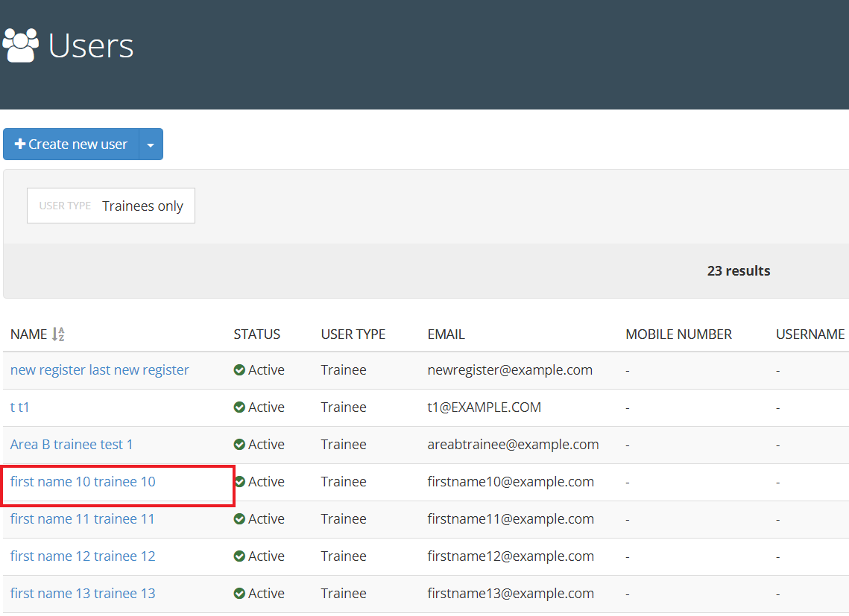Screen dimensions: 849x616
Task: Open user new register last new register
Action: tap(100, 369)
